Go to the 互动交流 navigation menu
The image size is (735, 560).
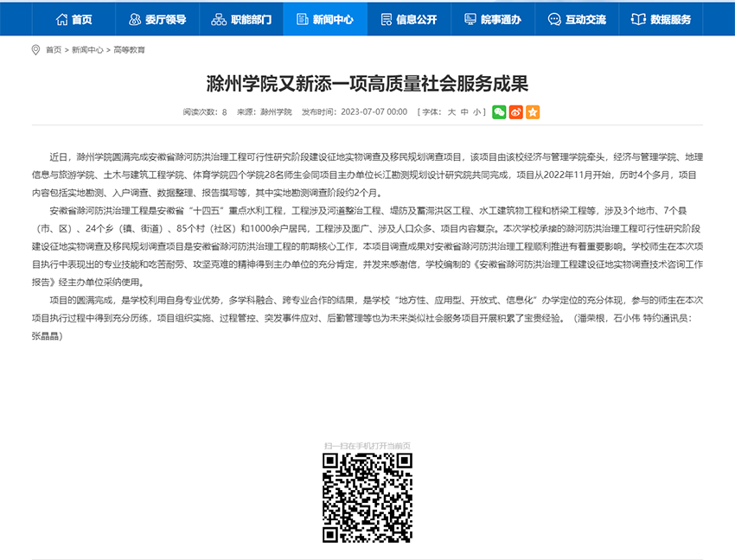click(577, 19)
